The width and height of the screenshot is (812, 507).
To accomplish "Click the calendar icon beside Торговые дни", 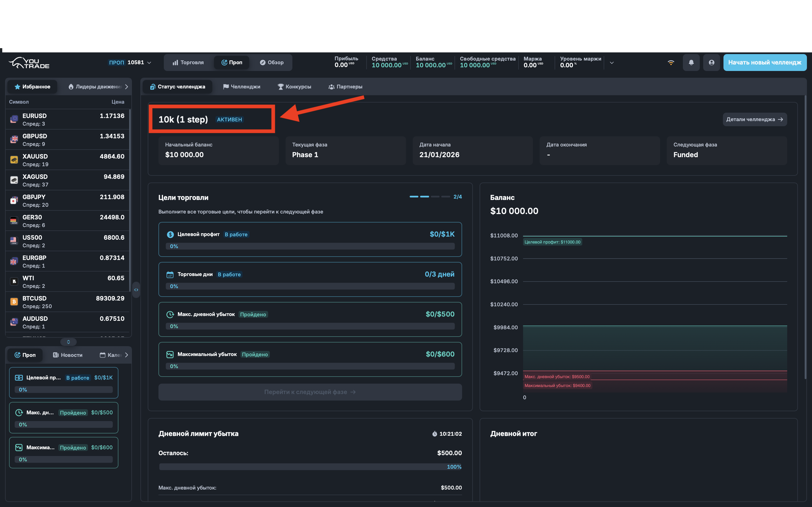I will 170,274.
